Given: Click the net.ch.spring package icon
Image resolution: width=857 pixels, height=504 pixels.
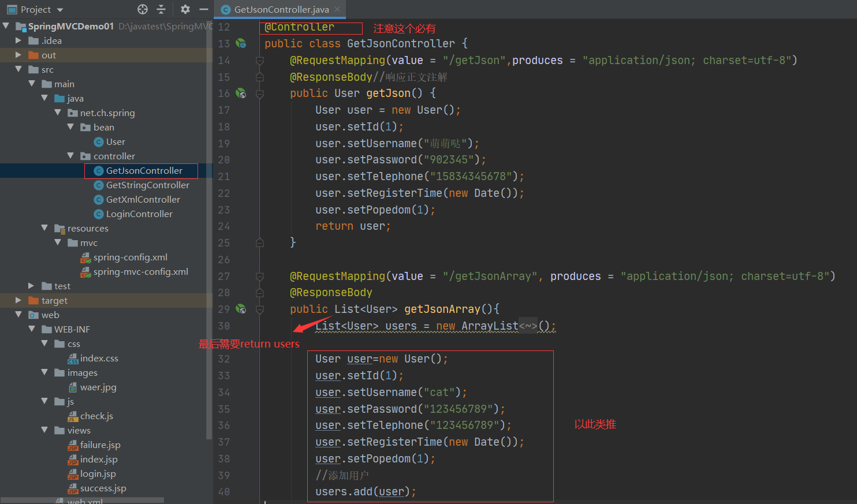Looking at the screenshot, I should pos(73,113).
